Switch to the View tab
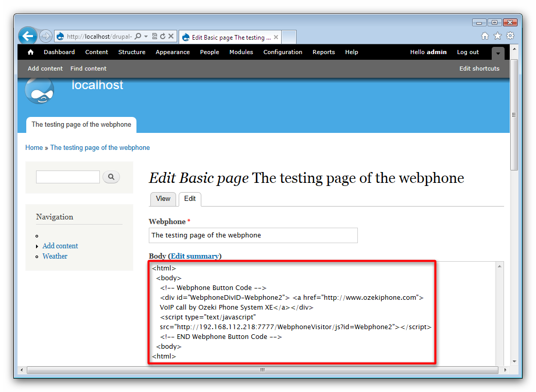Image resolution: width=536 pixels, height=392 pixels. (163, 199)
